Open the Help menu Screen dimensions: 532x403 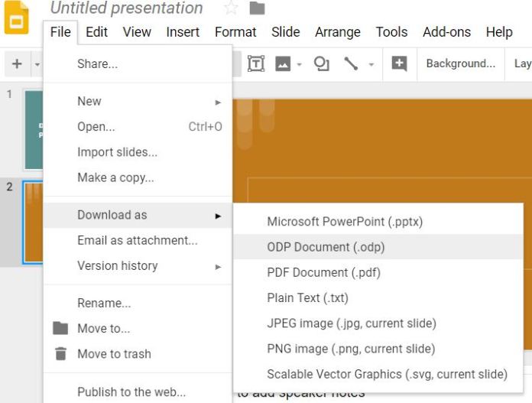point(499,32)
